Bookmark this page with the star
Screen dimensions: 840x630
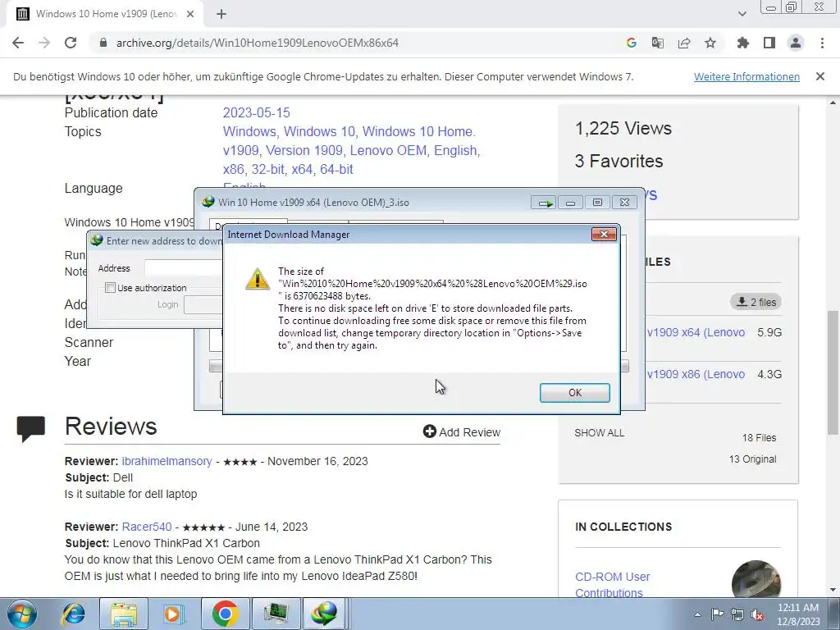tap(710, 43)
